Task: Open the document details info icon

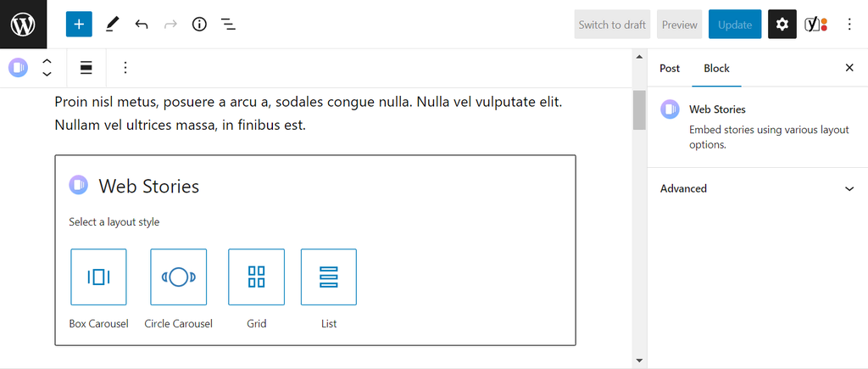Action: pos(199,25)
